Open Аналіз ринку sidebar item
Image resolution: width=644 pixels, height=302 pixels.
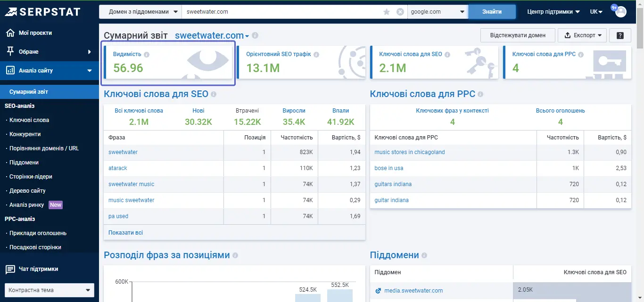point(27,205)
